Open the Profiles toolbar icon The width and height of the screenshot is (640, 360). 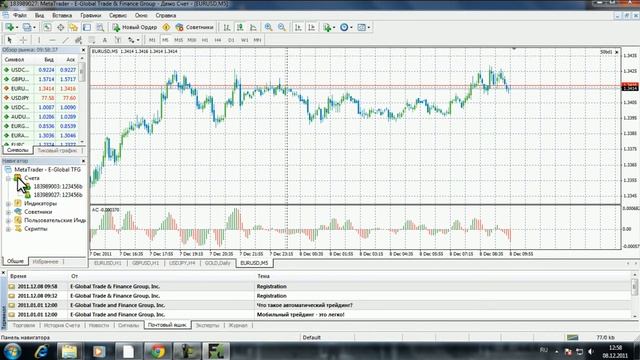27,27
